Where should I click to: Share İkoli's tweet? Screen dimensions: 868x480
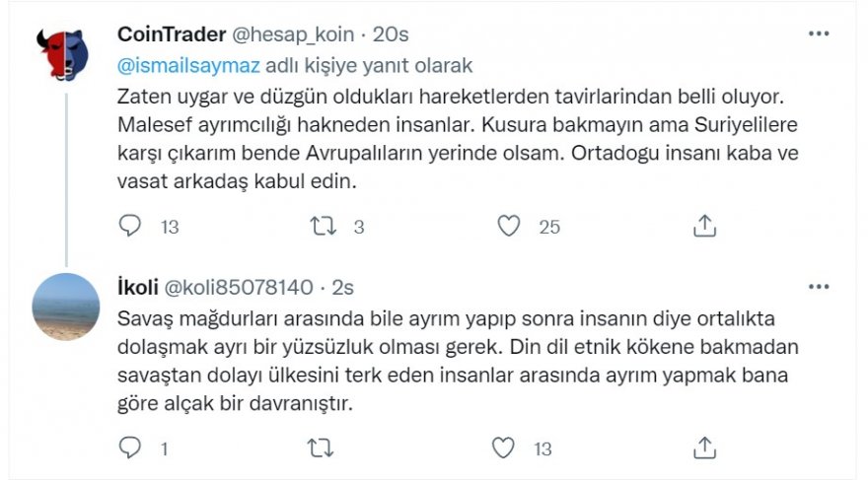(704, 448)
